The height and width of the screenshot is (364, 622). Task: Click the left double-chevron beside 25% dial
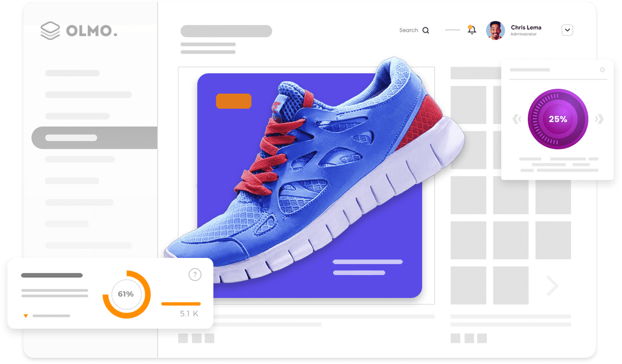pyautogui.click(x=516, y=120)
